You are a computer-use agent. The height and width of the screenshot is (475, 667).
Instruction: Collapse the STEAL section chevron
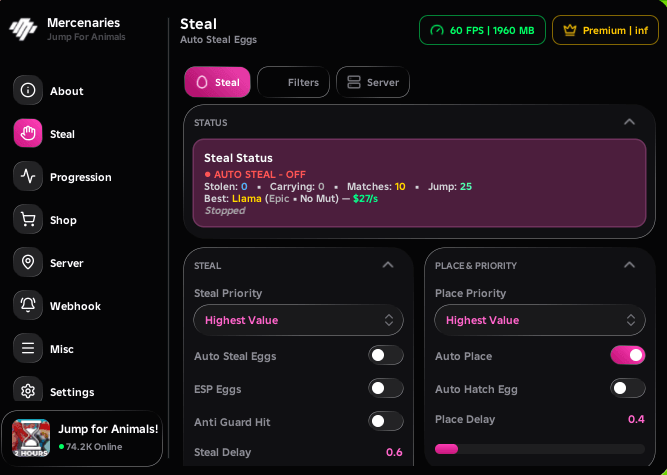(x=388, y=265)
